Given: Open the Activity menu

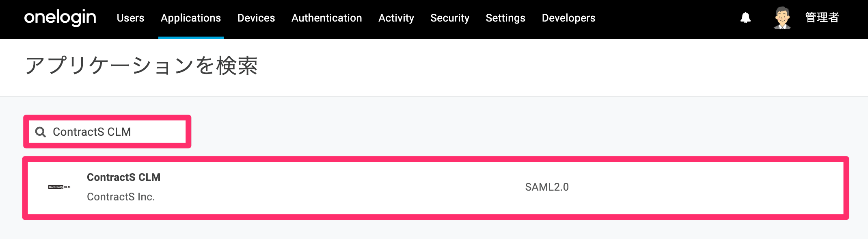Looking at the screenshot, I should tap(396, 18).
